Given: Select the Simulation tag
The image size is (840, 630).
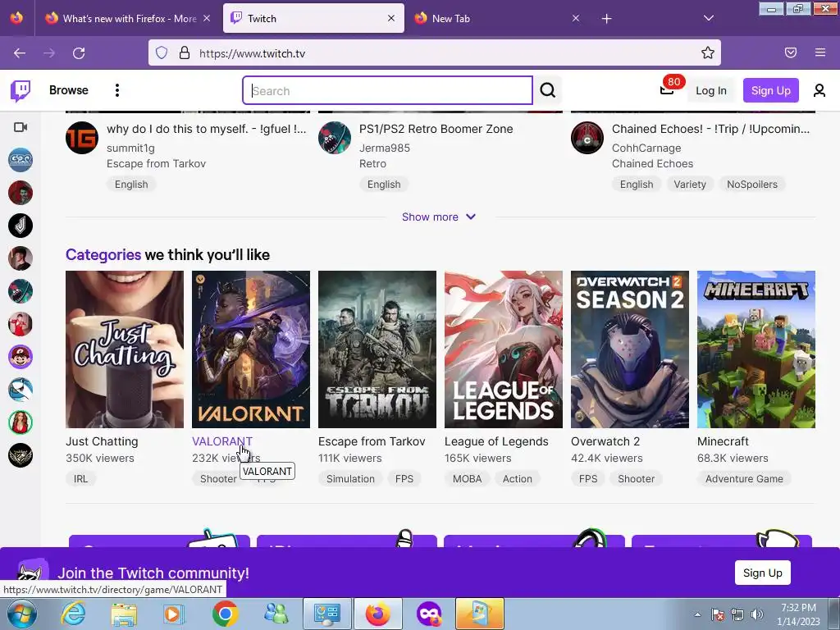Looking at the screenshot, I should click(x=350, y=478).
